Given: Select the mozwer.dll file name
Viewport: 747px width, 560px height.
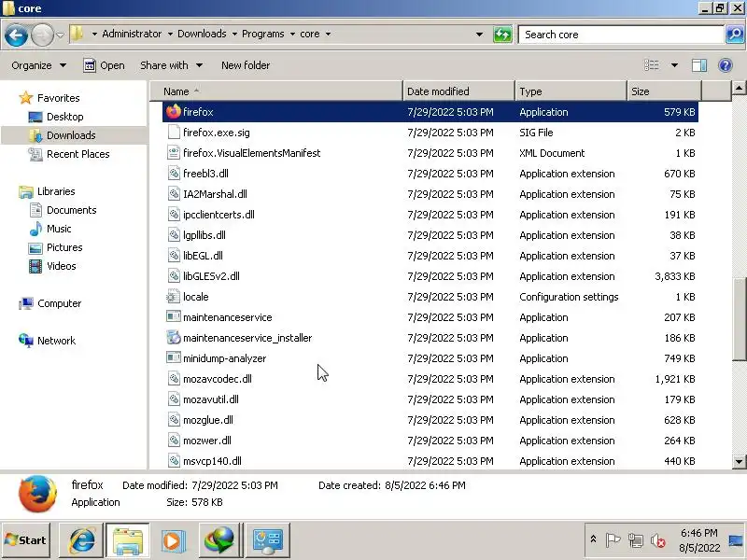Looking at the screenshot, I should (207, 441).
